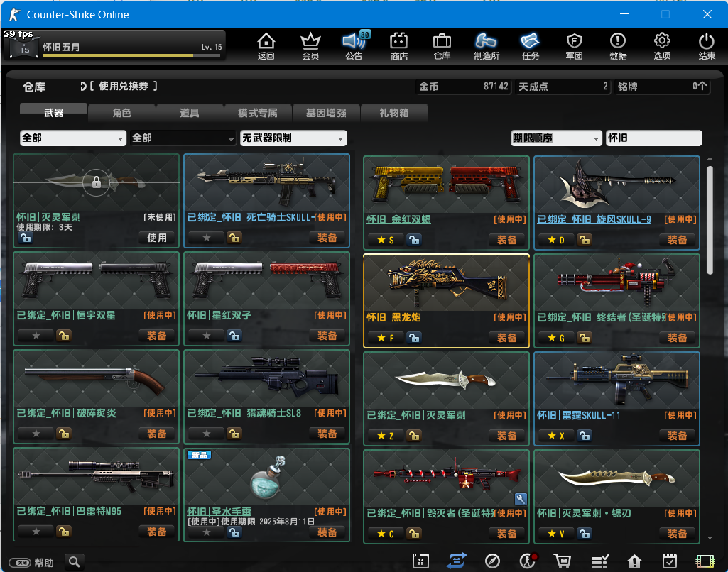Toggle favorite star on 死亡骑士SKULL item

pyautogui.click(x=207, y=238)
